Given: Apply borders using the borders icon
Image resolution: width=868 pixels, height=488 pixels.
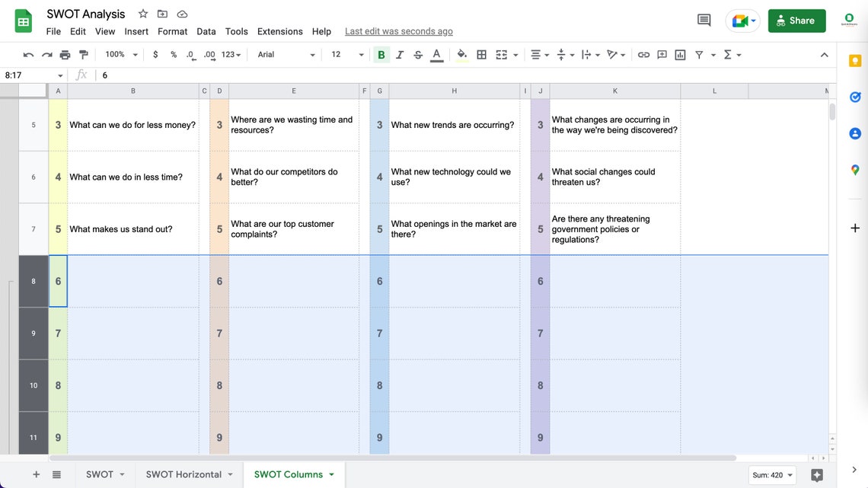Looking at the screenshot, I should point(481,54).
